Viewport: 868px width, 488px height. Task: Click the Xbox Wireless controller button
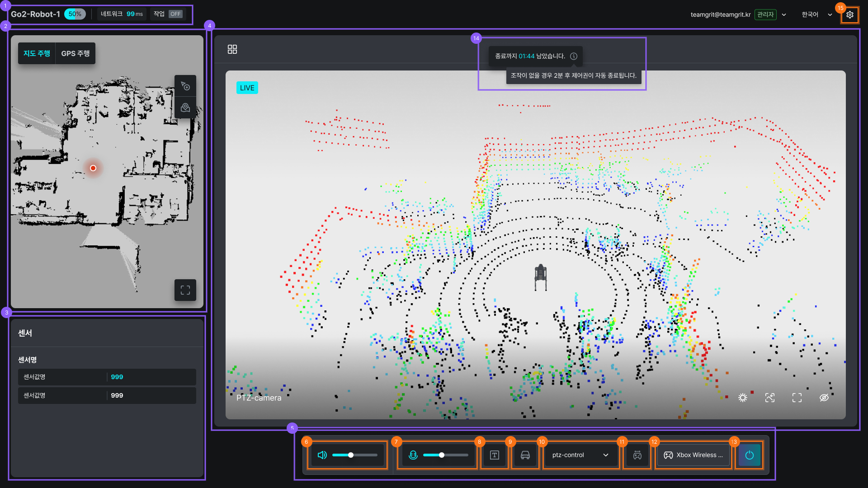[693, 455]
